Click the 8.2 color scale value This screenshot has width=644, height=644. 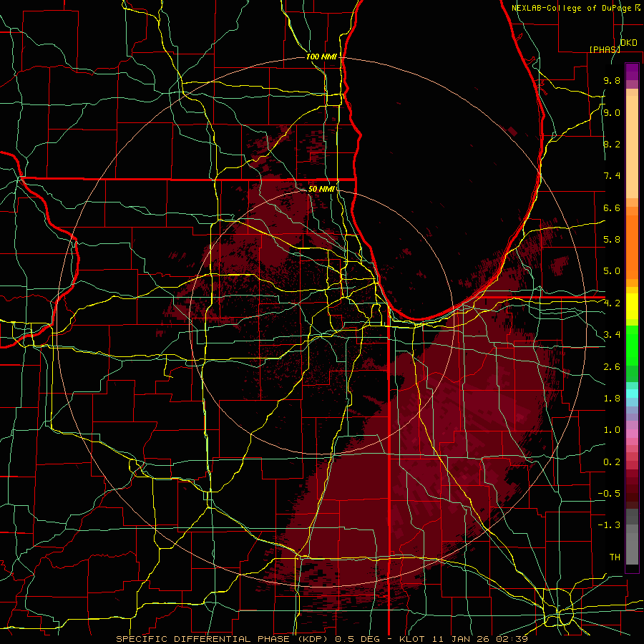(x=612, y=144)
